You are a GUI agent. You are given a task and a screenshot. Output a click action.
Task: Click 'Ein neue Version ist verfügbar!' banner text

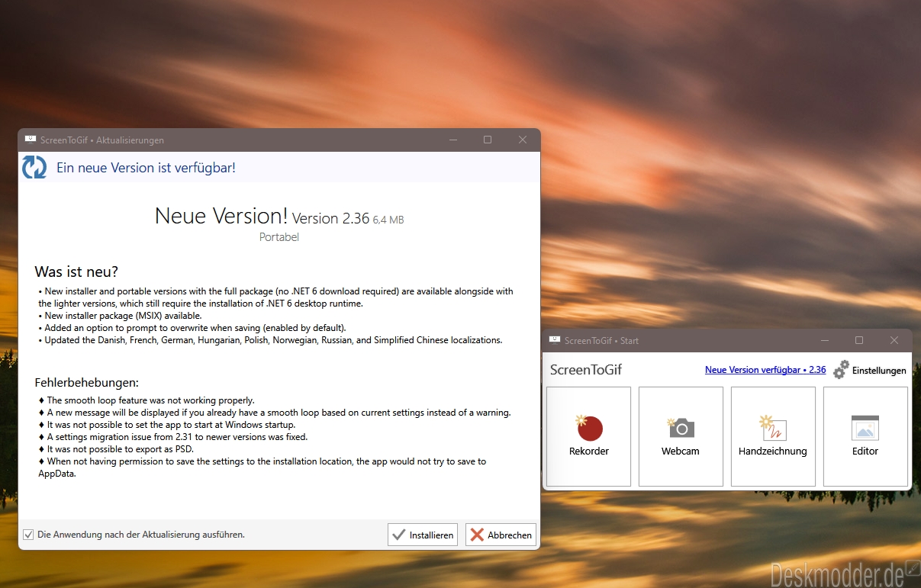pos(146,168)
